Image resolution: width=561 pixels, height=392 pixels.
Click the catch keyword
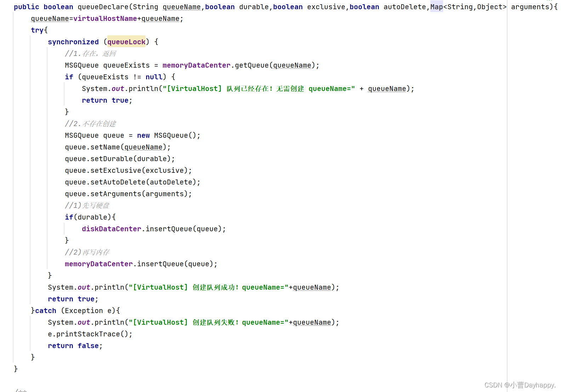46,311
